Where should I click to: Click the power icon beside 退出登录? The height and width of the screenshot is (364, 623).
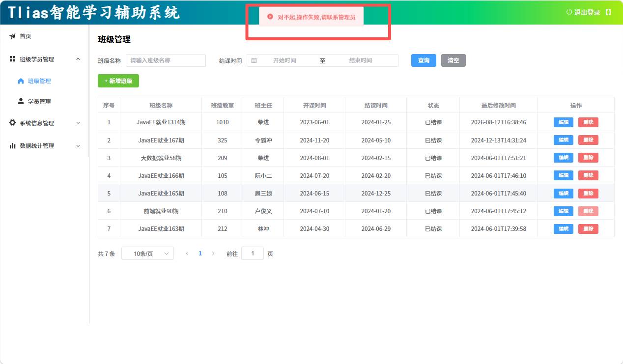[569, 12]
